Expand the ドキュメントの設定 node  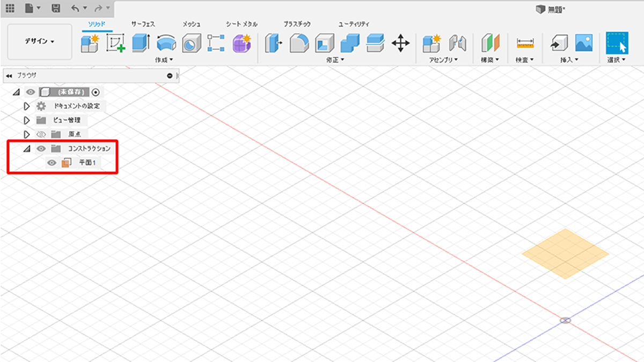pyautogui.click(x=27, y=106)
